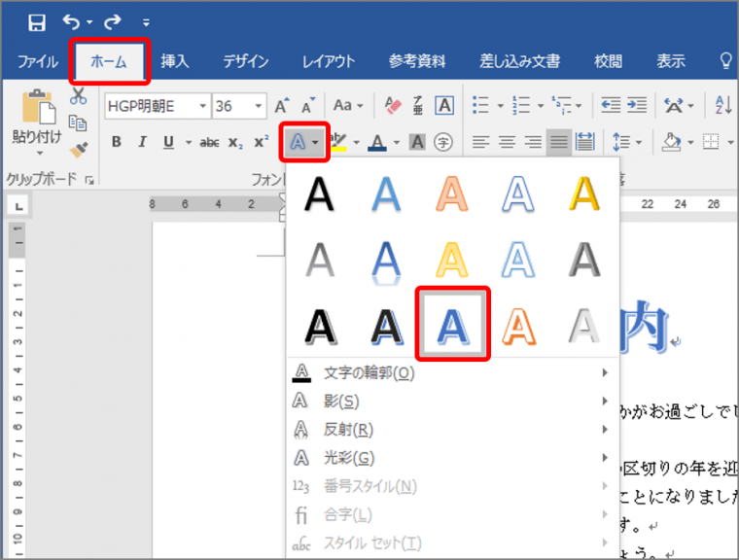Decrease paragraph indent

point(611,105)
